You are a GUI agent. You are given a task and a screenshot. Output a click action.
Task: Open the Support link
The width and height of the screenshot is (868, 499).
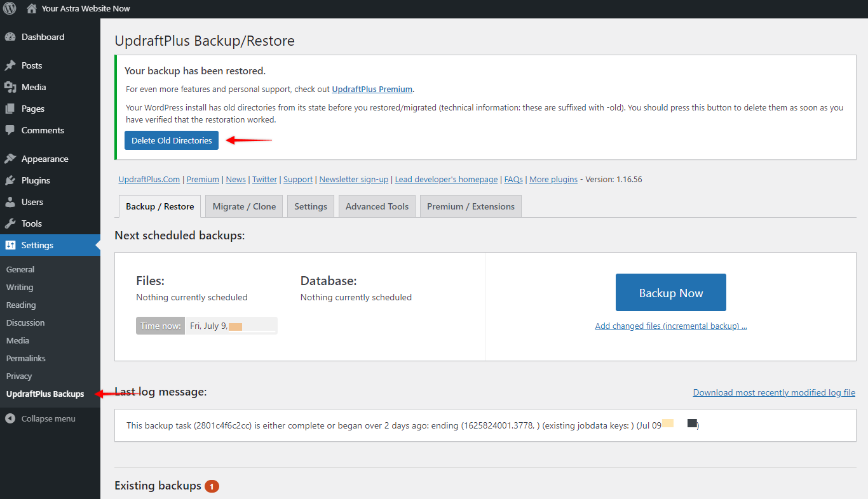pos(298,179)
